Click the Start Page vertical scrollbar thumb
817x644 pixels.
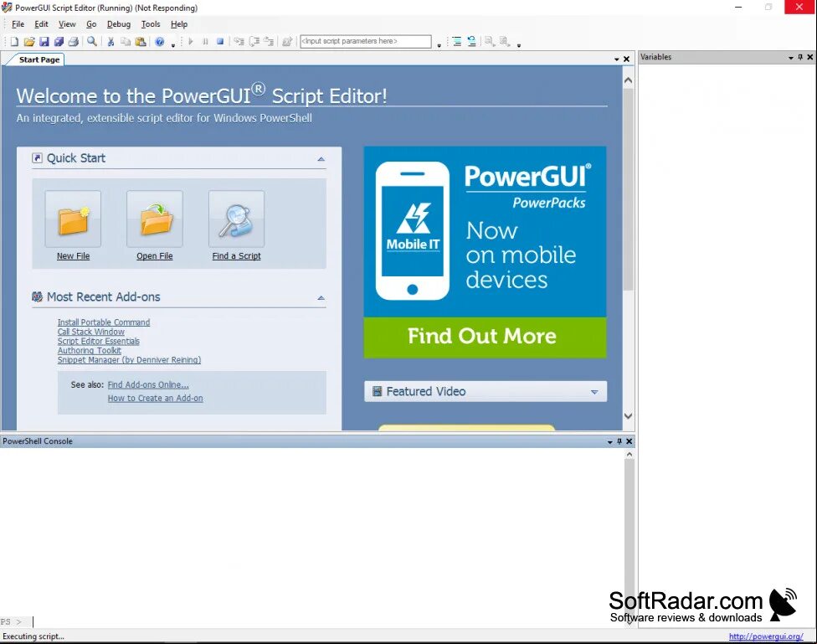(x=629, y=189)
